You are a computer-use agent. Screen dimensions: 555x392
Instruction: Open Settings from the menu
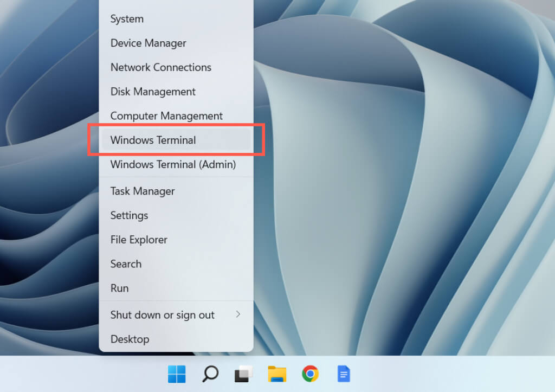[176, 215]
